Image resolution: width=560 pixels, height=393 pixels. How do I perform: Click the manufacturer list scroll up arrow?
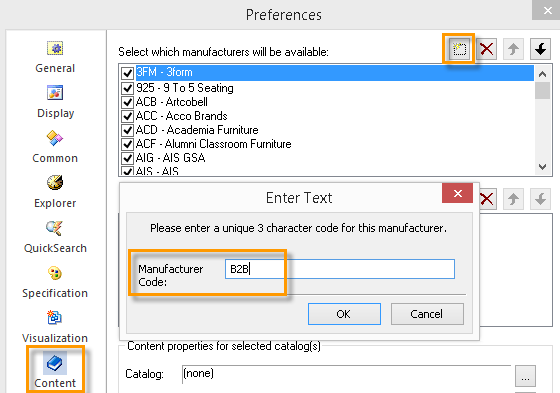[542, 74]
